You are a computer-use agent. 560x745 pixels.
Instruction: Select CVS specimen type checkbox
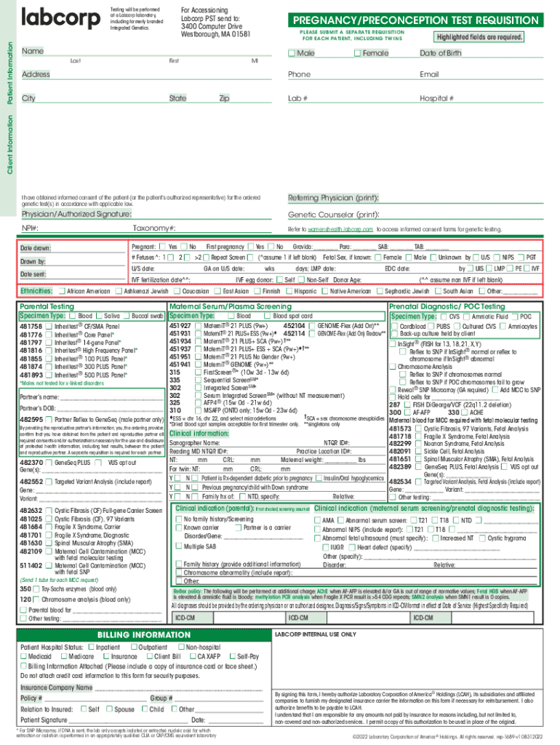coord(444,317)
